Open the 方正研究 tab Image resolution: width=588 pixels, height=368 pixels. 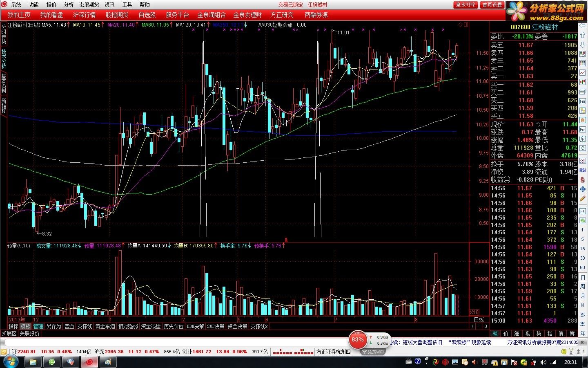(x=282, y=15)
